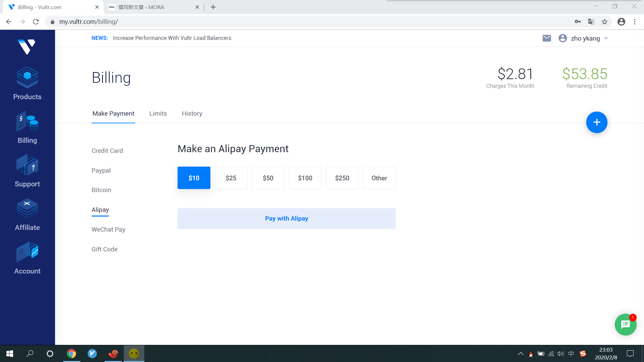Viewport: 644px width, 362px height.
Task: Close the Billing - Vultr.com tab
Action: click(x=97, y=7)
